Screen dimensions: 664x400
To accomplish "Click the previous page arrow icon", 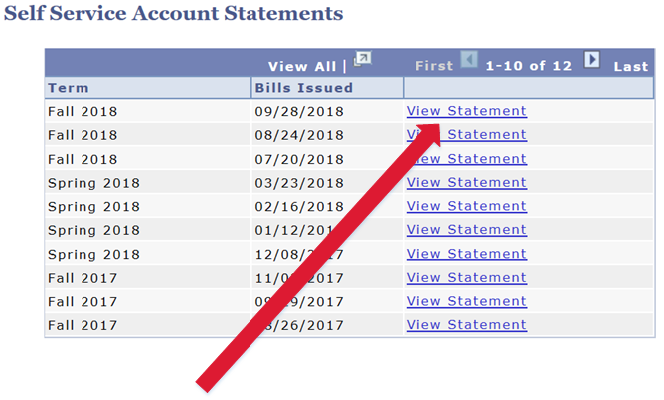I will point(469,61).
